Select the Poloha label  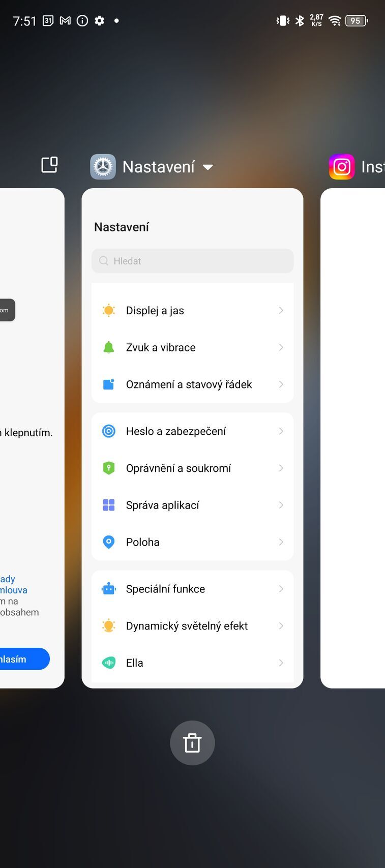[x=143, y=542]
